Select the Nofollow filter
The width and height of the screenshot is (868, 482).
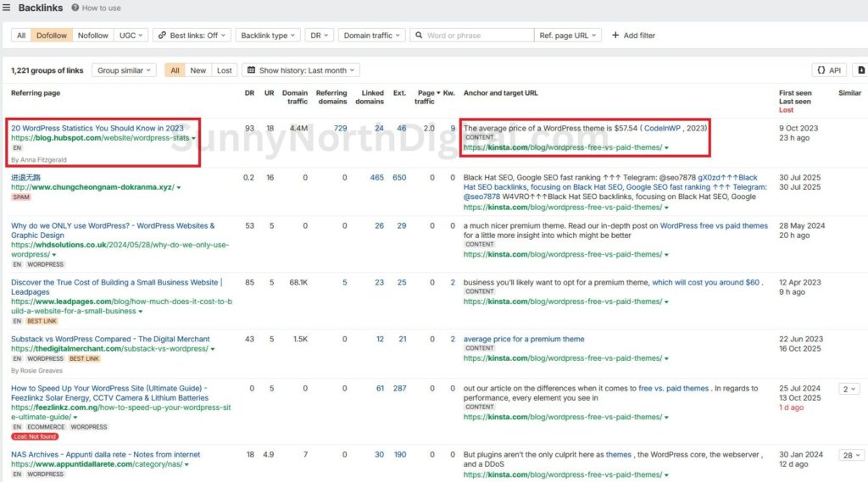click(93, 36)
